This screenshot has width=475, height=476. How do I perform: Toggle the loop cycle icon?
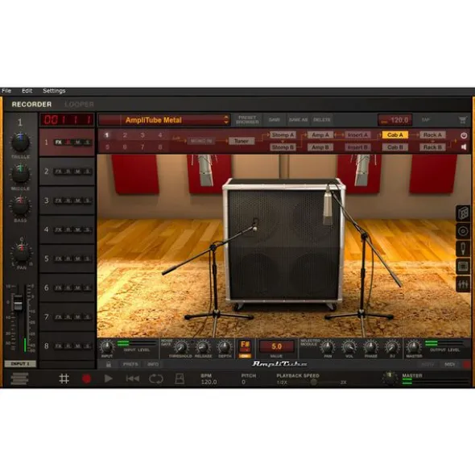(156, 379)
